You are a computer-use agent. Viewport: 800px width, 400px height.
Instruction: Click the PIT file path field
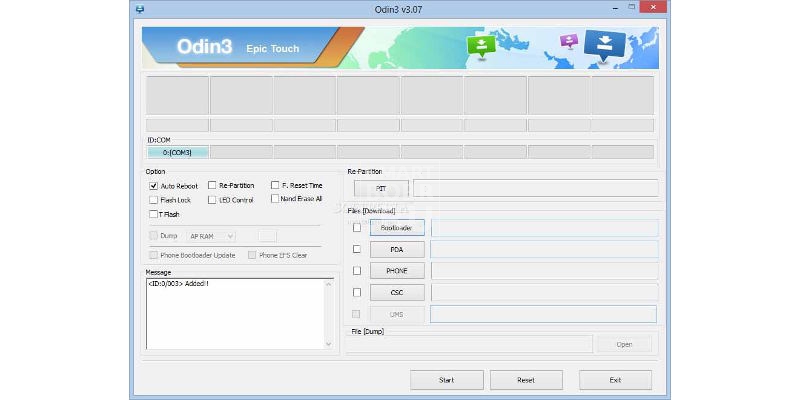click(536, 188)
